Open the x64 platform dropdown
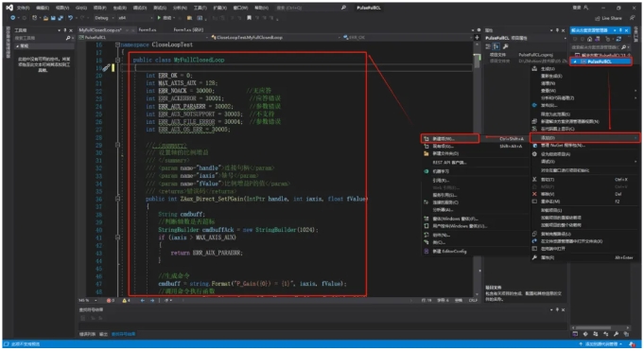 click(134, 18)
